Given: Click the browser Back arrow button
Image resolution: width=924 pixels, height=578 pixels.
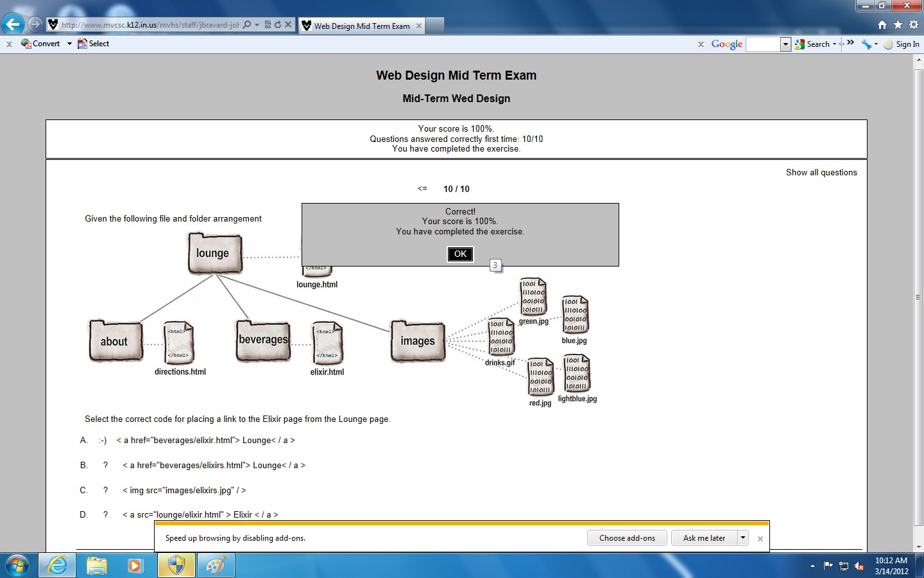Looking at the screenshot, I should (13, 24).
